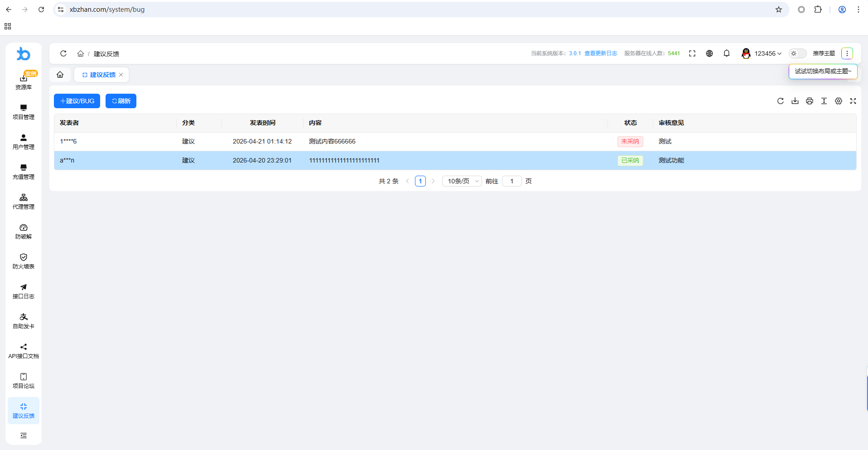Click the globe language icon
Screen dimensions: 868x450
(709, 53)
